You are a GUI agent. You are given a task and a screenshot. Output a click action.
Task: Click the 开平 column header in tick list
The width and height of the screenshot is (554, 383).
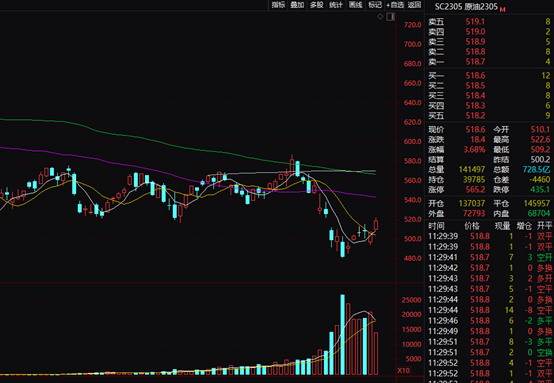point(544,226)
